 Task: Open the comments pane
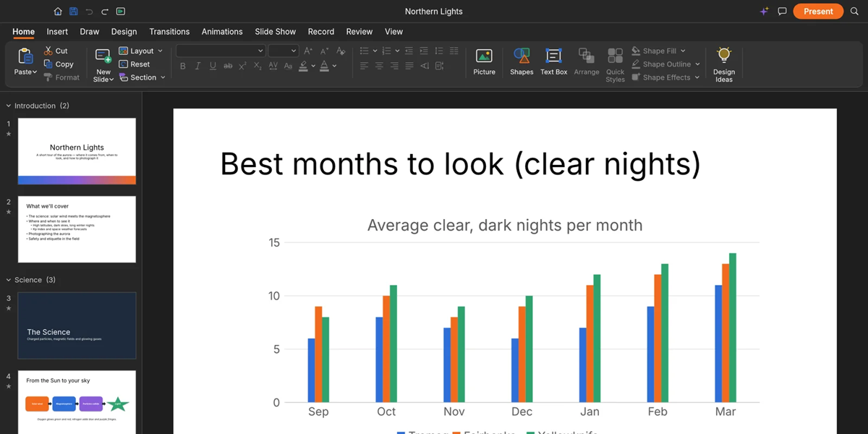coord(782,12)
